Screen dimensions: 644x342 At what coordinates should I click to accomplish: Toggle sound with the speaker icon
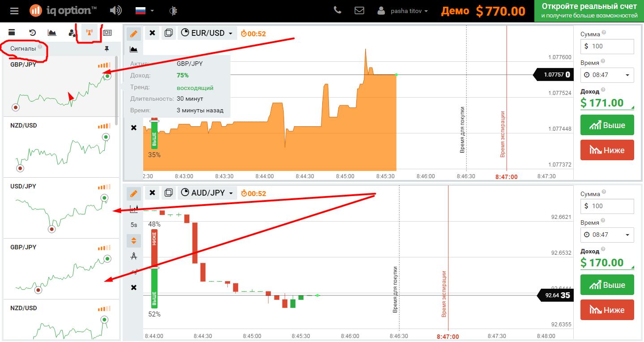115,10
